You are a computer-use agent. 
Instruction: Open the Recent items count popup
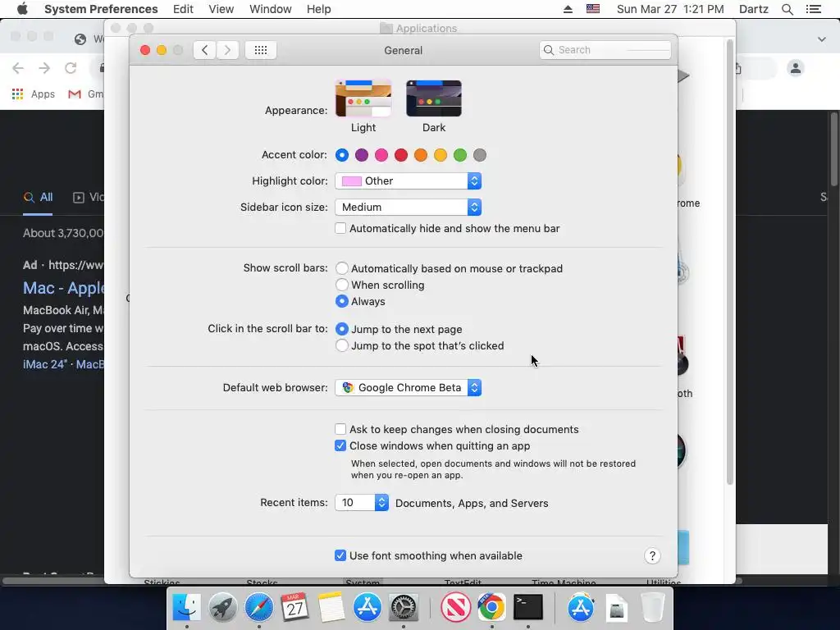(x=362, y=503)
